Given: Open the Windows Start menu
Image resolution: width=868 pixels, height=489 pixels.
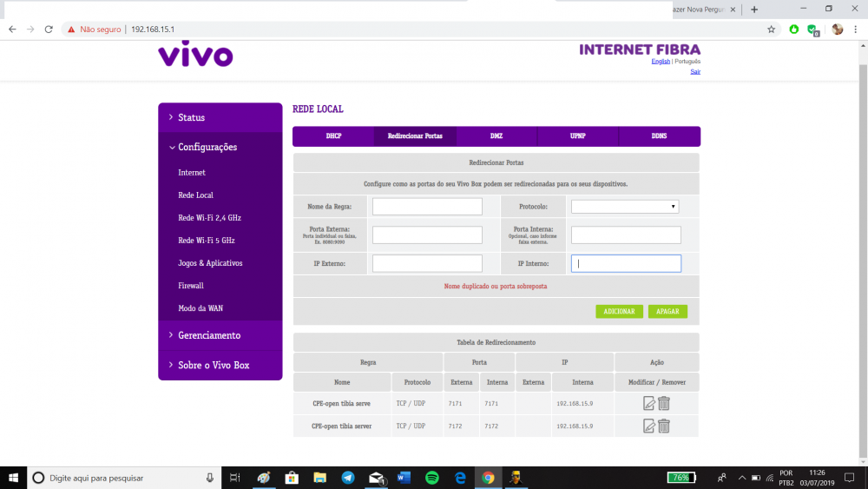Looking at the screenshot, I should click(13, 478).
